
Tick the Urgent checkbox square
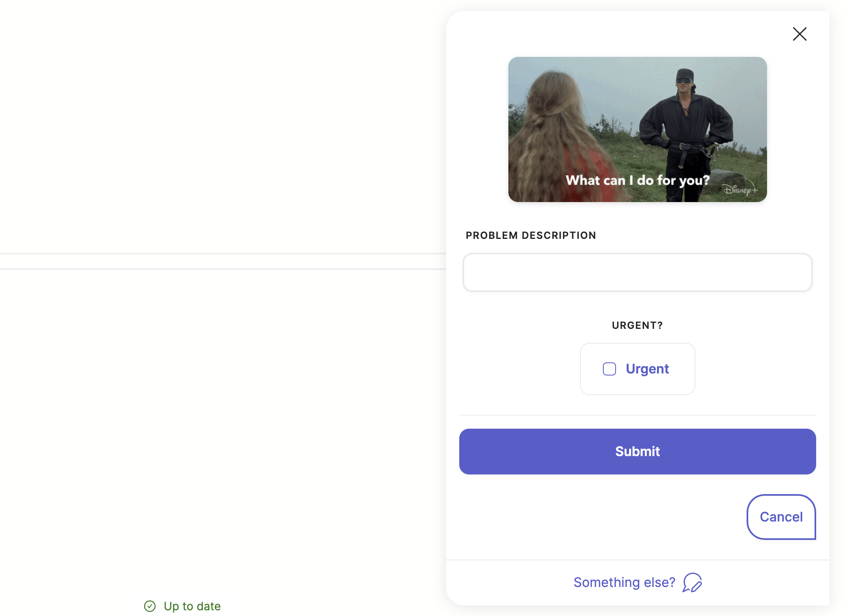[x=609, y=369]
